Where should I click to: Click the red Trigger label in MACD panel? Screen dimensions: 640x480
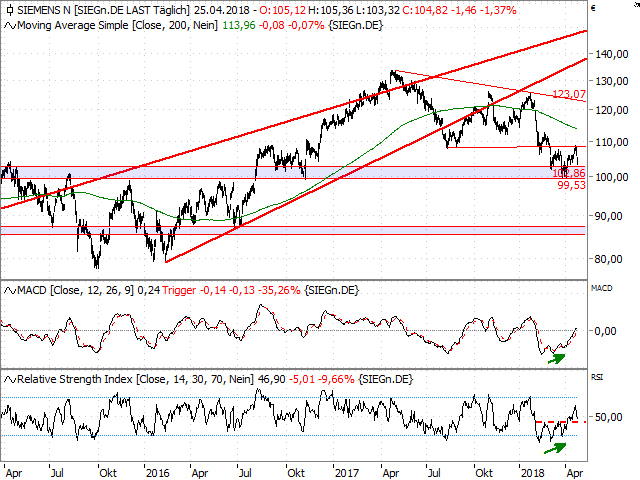(179, 291)
